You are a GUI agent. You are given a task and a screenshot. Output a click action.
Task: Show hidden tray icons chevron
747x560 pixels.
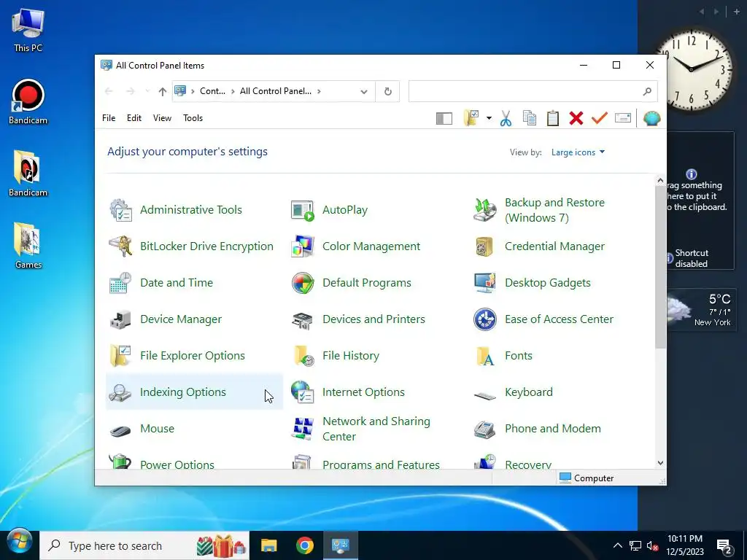617,545
